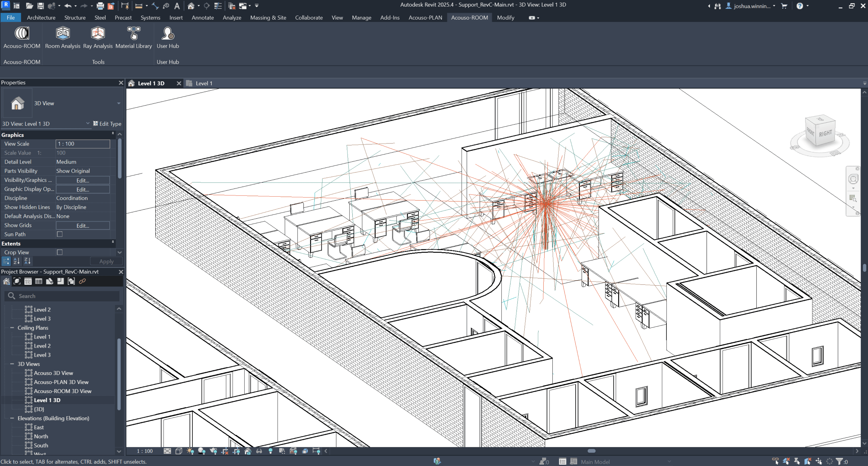Click the Project Browser search field
The width and height of the screenshot is (868, 466).
pos(62,296)
